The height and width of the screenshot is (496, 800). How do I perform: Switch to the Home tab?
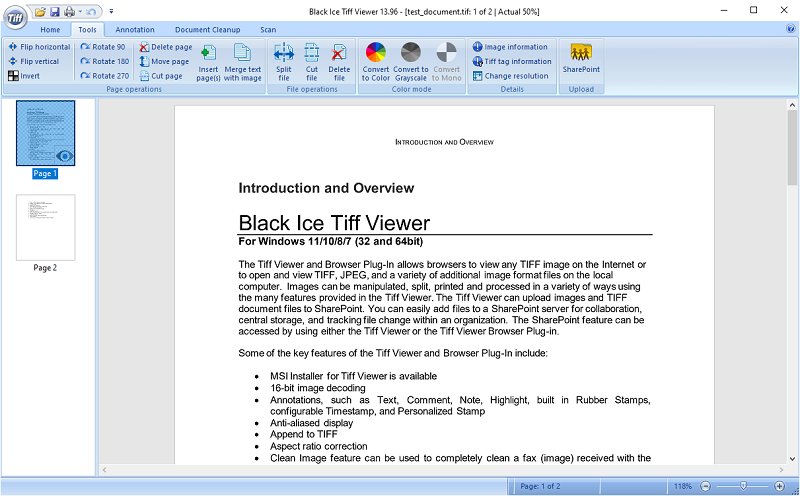(50, 30)
